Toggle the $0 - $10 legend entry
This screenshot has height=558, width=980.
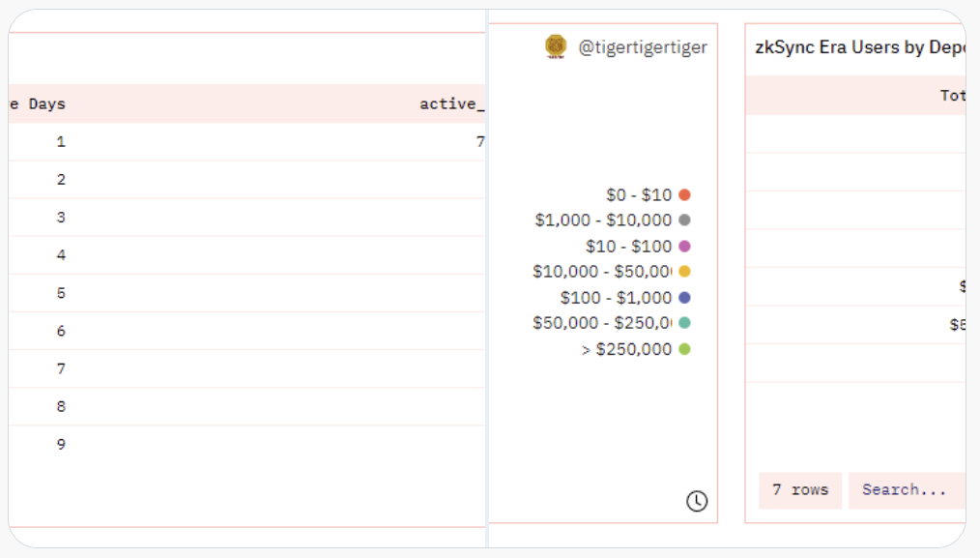639,195
